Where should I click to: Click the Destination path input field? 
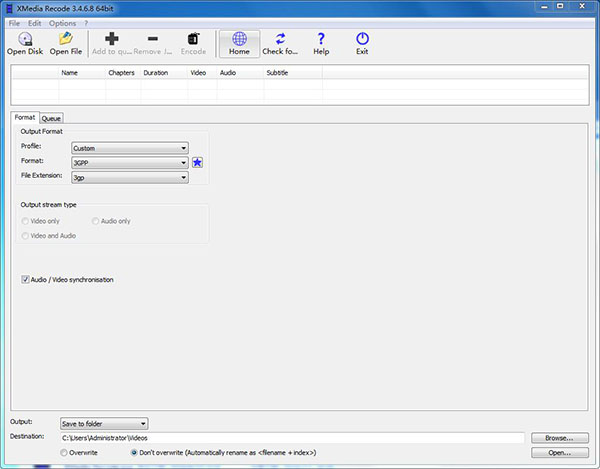point(291,438)
